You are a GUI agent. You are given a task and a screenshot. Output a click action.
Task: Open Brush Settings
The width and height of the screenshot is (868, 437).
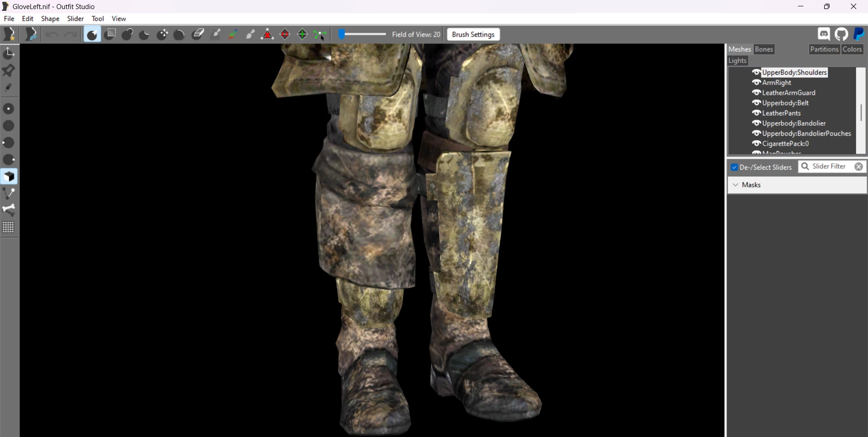click(x=473, y=34)
